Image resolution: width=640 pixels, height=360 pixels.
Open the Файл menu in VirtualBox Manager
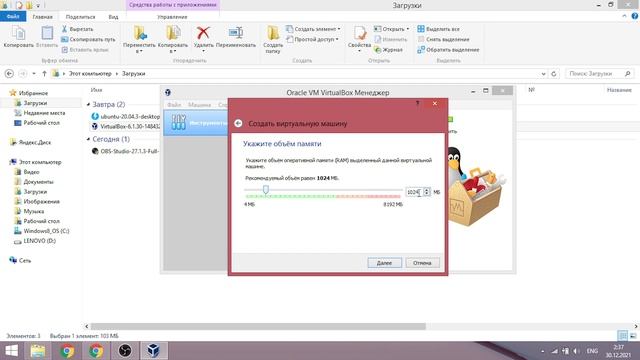(x=174, y=105)
